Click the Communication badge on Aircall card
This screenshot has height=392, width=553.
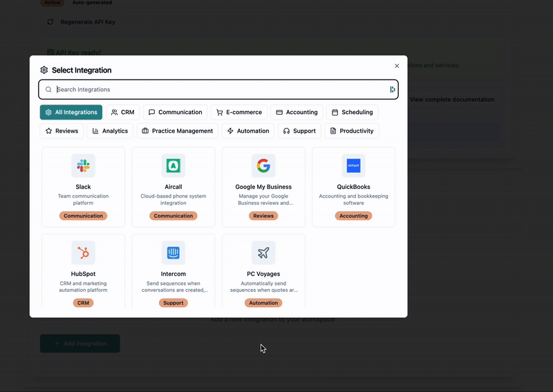click(x=174, y=216)
